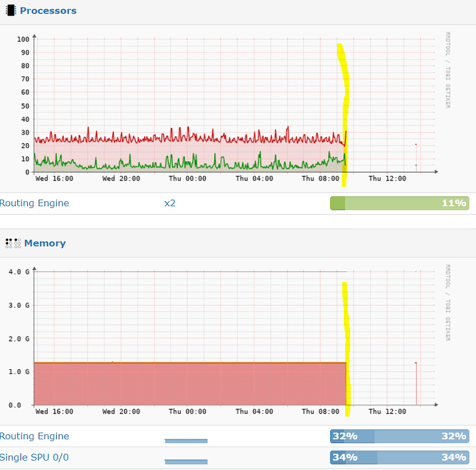Click the Thu 04:00 label on Memory graph
476x470 pixels.
point(254,412)
